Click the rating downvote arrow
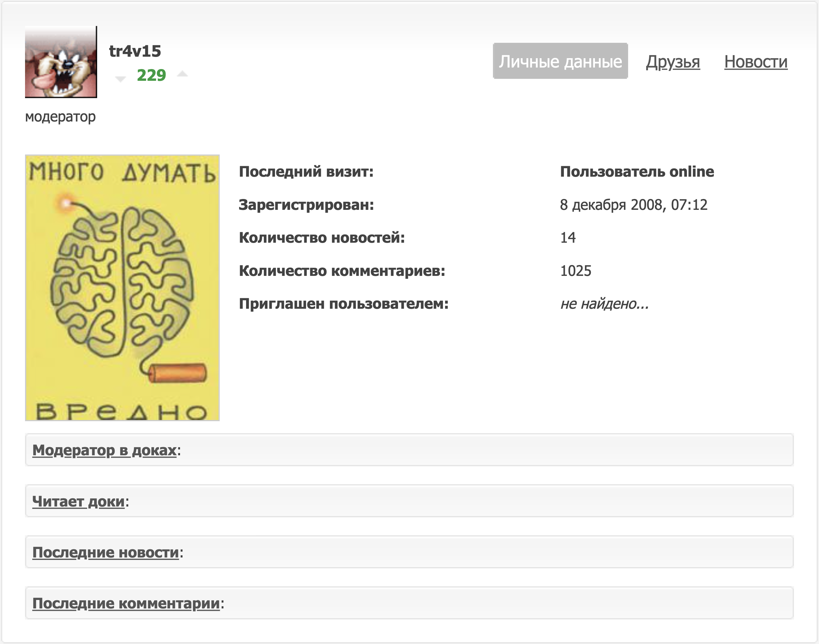 120,79
